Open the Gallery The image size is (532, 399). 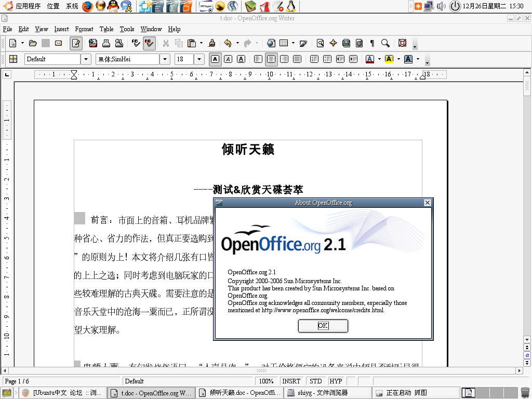(x=346, y=43)
